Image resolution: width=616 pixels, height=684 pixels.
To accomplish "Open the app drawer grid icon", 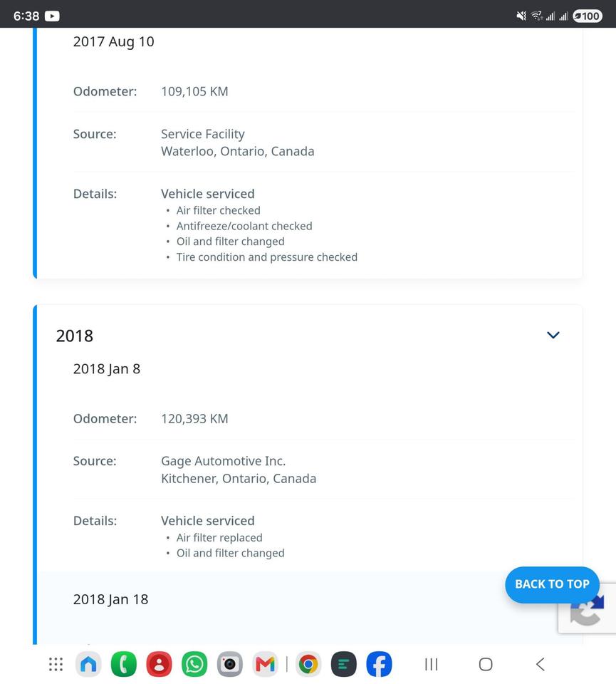I will (x=56, y=664).
